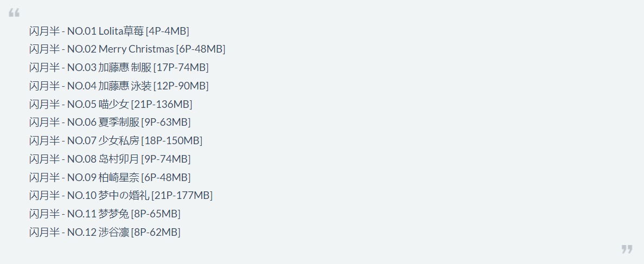Click the NO.04 加藤惠 泳装 line
This screenshot has width=644, height=264.
click(119, 86)
